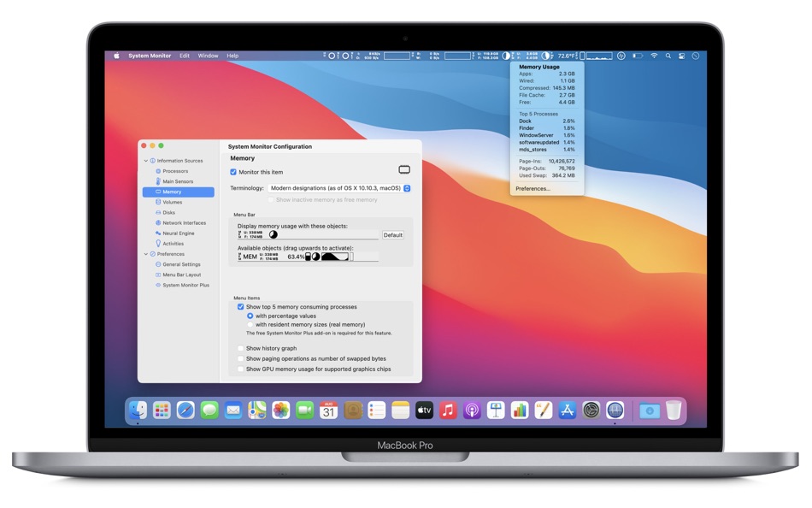Open the Edit menu

[x=185, y=56]
